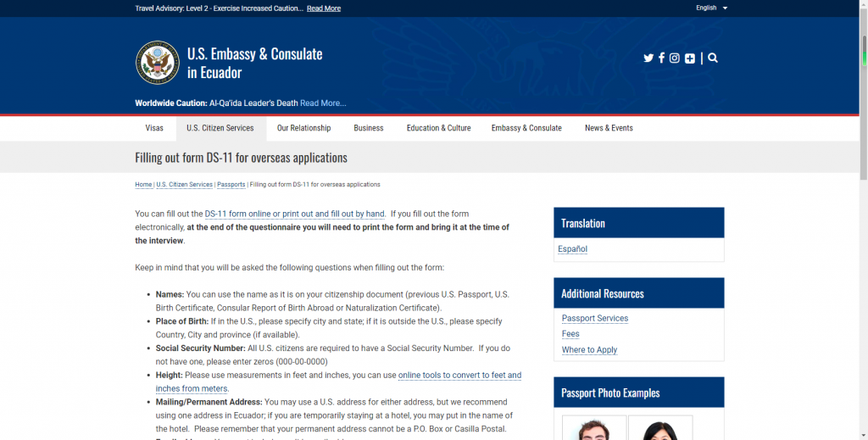
Task: Click the Passport Photo Examples header
Action: [639, 393]
